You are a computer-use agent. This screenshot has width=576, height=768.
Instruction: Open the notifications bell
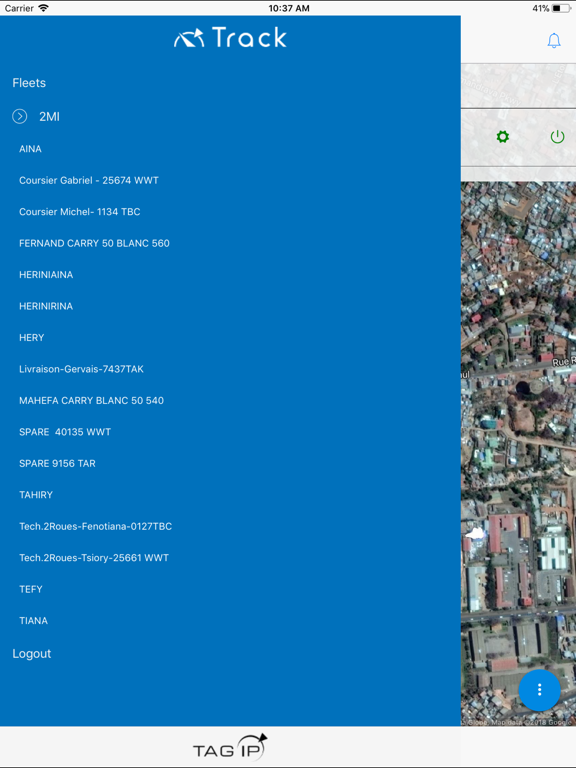click(554, 40)
